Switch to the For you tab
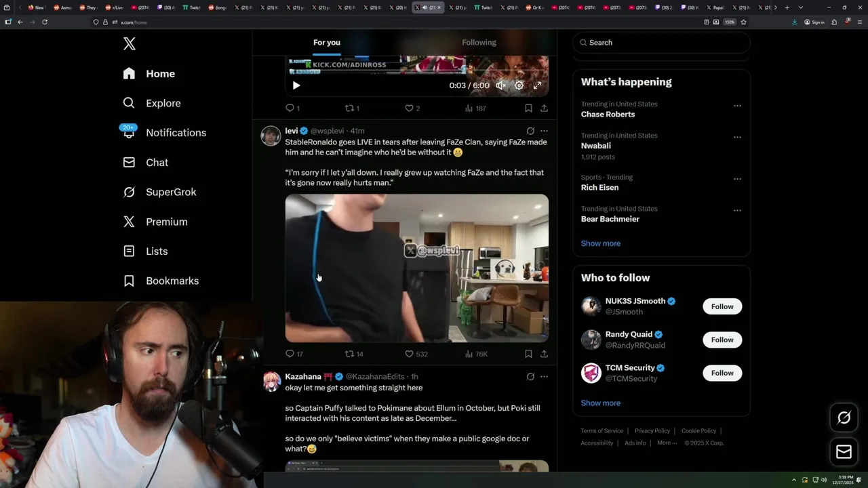868x488 pixels. (327, 42)
